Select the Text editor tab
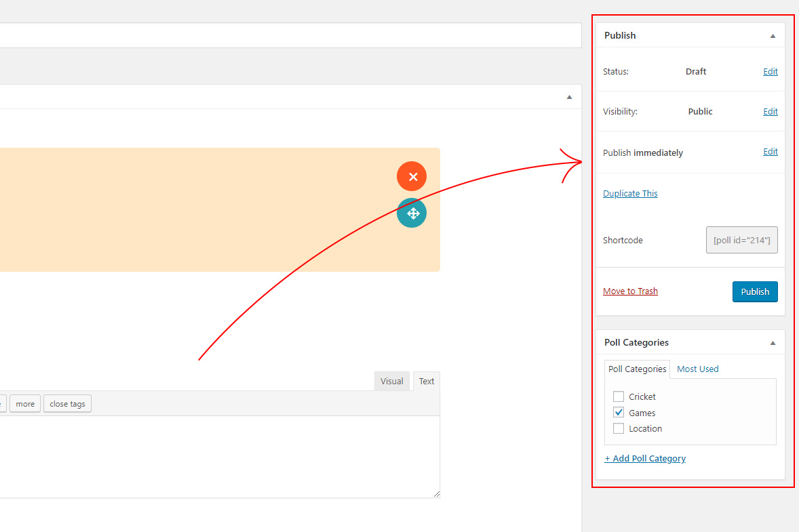Screen dimensions: 799x532 [426, 381]
